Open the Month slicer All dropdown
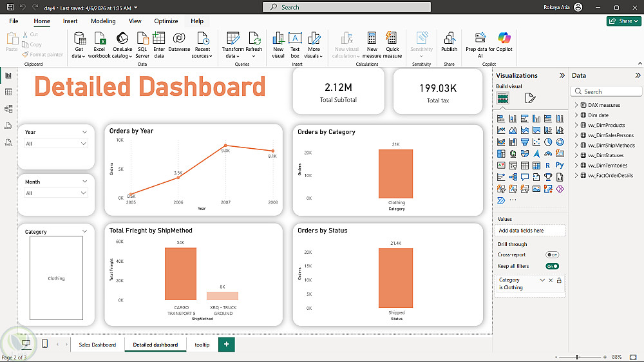The height and width of the screenshot is (362, 644). (56, 193)
